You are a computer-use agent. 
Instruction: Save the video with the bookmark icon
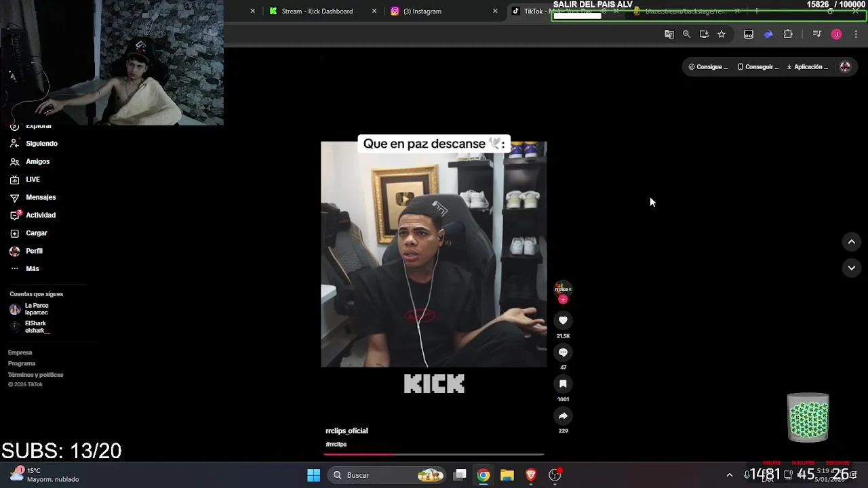(563, 384)
